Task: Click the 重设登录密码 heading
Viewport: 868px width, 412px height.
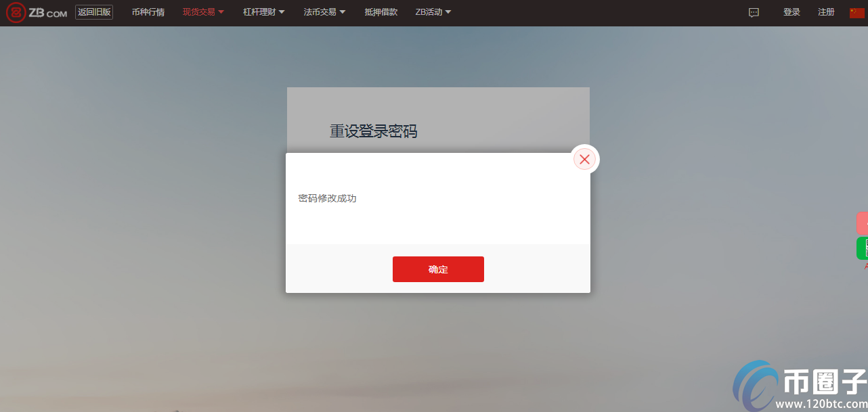Action: 374,131
